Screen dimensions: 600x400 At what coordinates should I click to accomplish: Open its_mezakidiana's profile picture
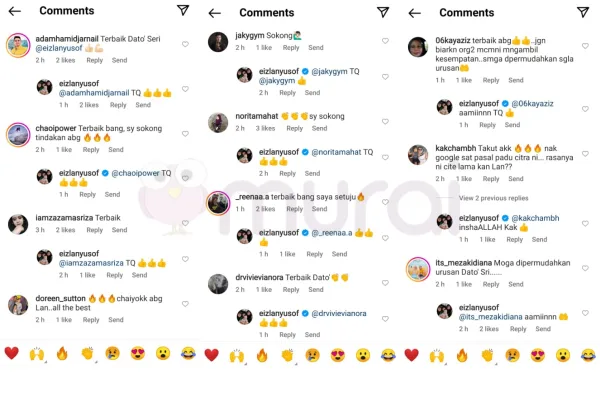[417, 269]
